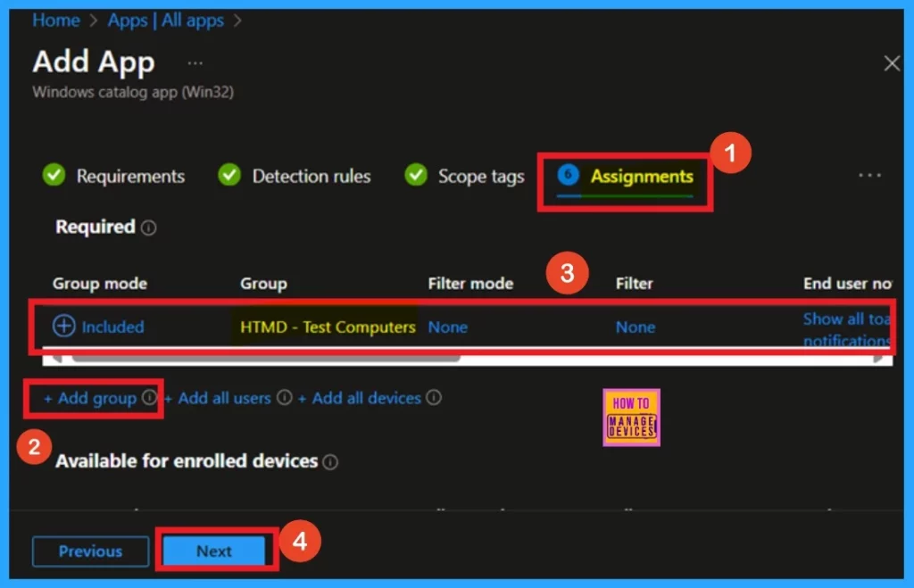The width and height of the screenshot is (914, 588).
Task: Click info icon for Available for enrolled devices
Action: point(330,462)
